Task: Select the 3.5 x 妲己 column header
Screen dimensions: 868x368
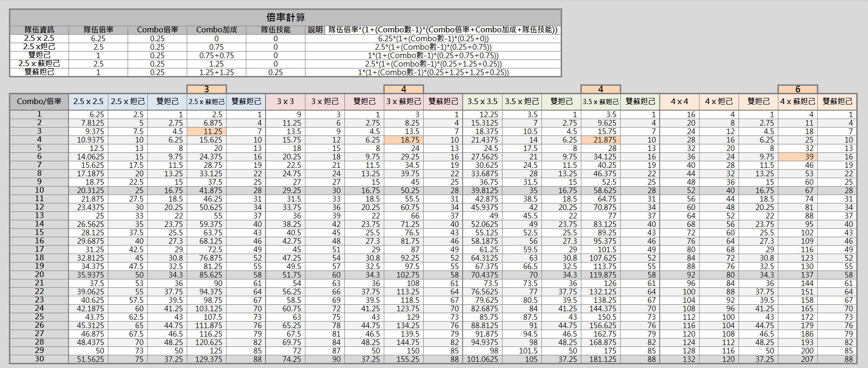Action: coord(522,101)
